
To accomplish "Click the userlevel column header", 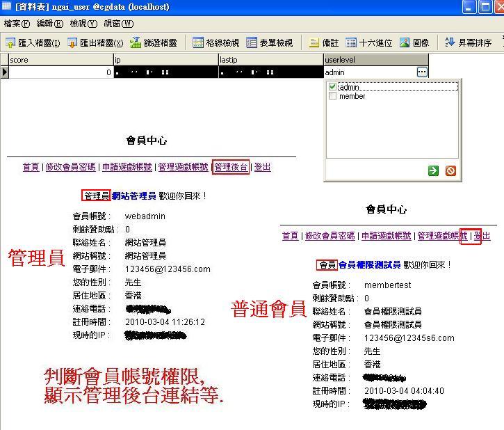I will click(x=375, y=60).
